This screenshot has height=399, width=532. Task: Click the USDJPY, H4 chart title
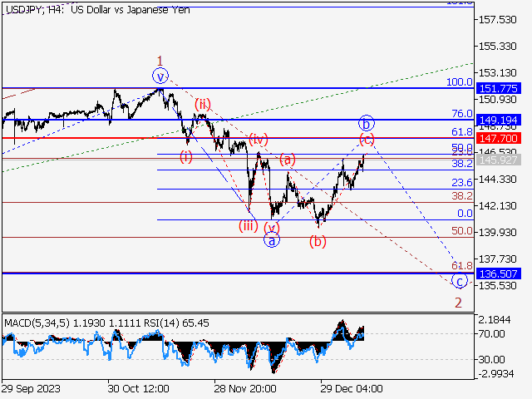tap(98, 10)
